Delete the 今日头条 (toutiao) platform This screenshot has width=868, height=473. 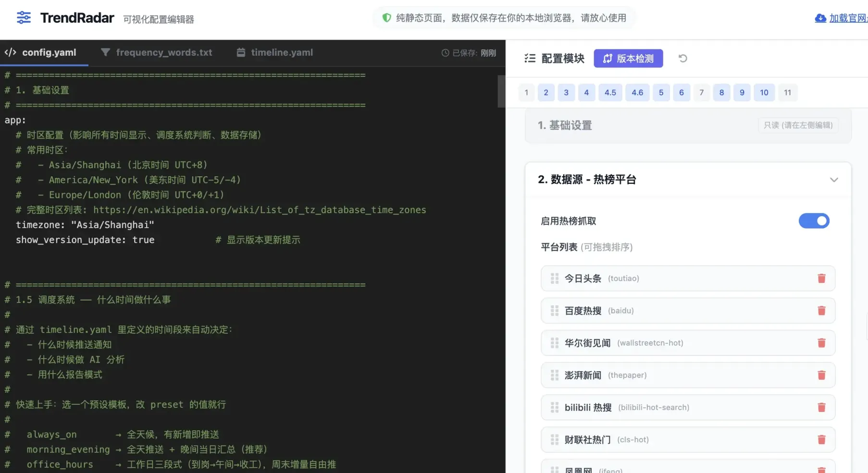coord(821,278)
